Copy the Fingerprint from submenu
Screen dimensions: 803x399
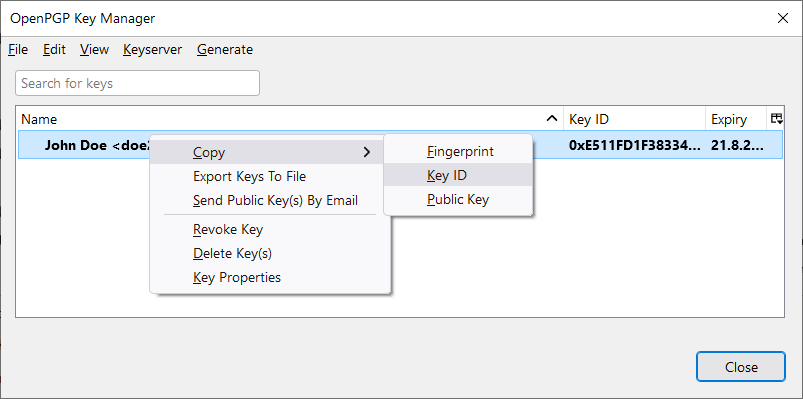[x=458, y=151]
